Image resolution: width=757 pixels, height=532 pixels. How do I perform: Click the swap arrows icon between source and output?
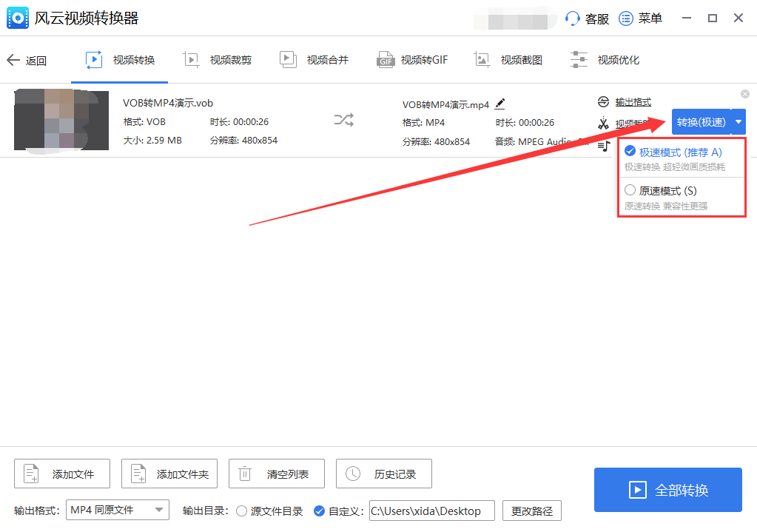[343, 121]
